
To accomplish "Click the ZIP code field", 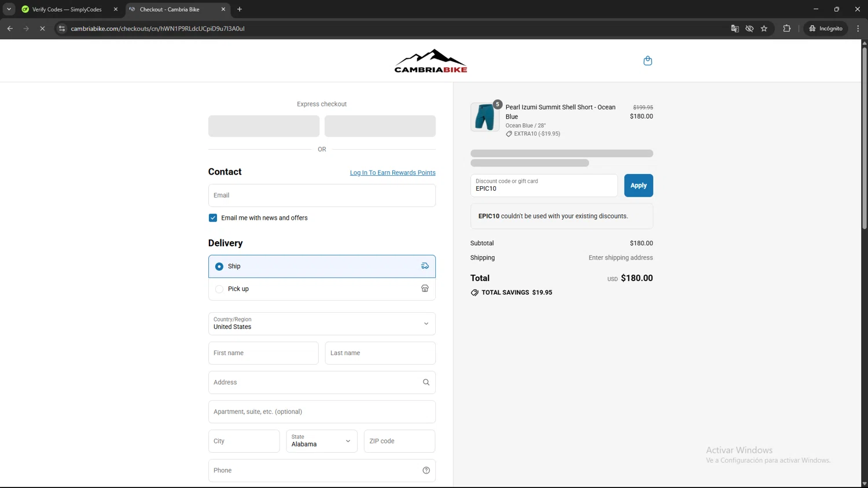I will pyautogui.click(x=399, y=441).
